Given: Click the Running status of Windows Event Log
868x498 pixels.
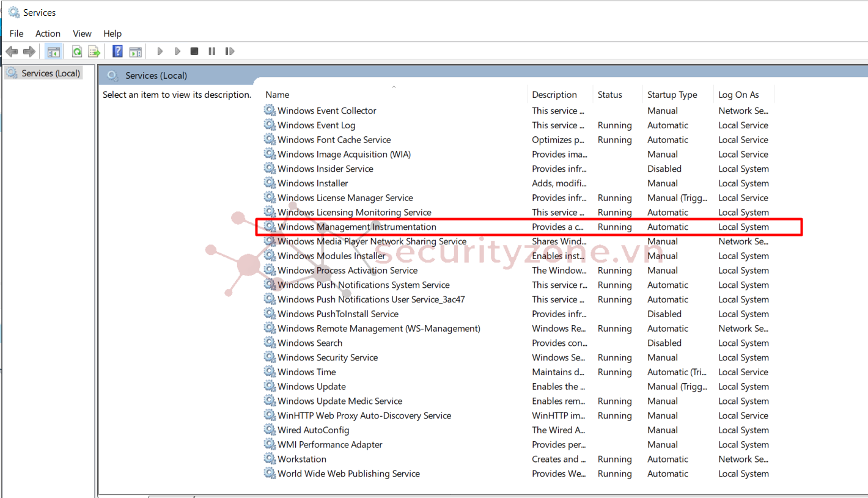Looking at the screenshot, I should [614, 125].
